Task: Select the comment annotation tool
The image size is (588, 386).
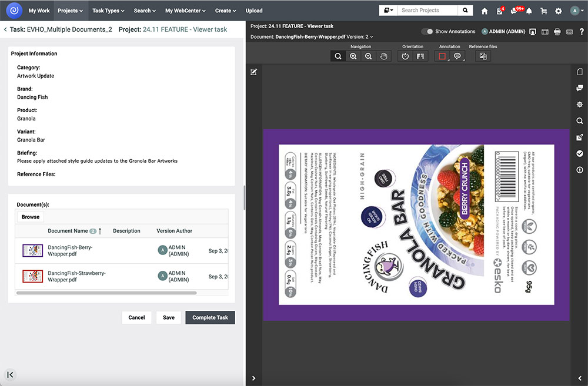Action: coord(457,56)
